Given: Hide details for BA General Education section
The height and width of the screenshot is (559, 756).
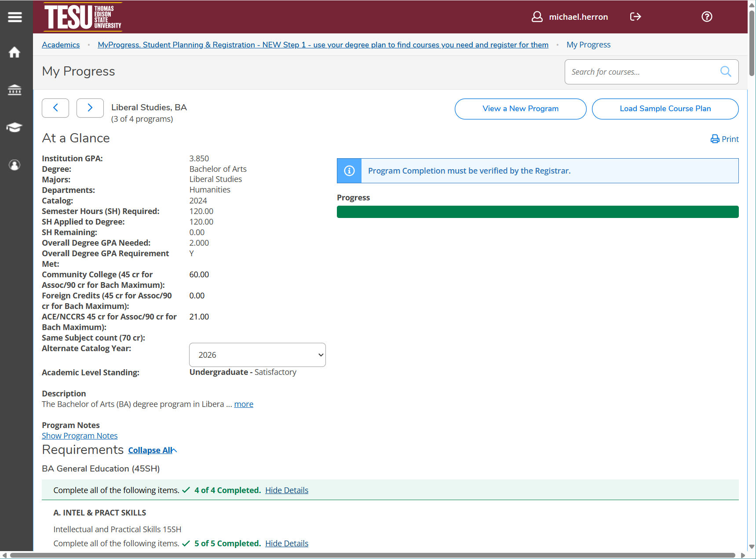Looking at the screenshot, I should 287,490.
